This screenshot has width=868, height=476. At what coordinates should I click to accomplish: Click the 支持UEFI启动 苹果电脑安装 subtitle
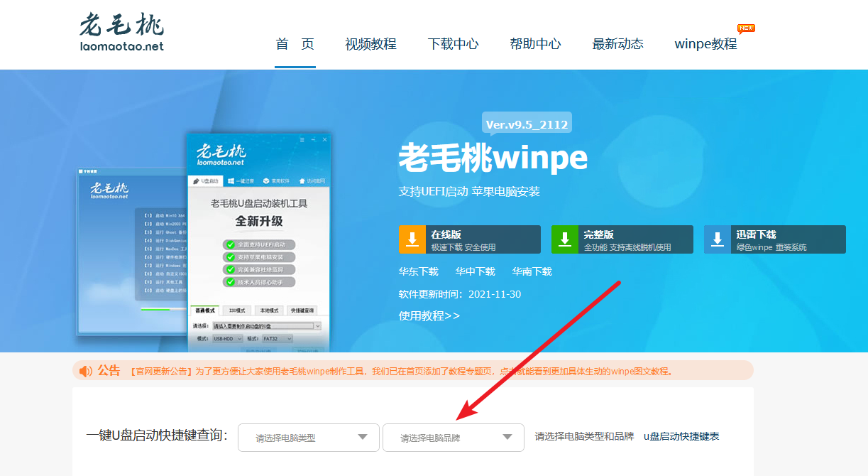pyautogui.click(x=469, y=192)
